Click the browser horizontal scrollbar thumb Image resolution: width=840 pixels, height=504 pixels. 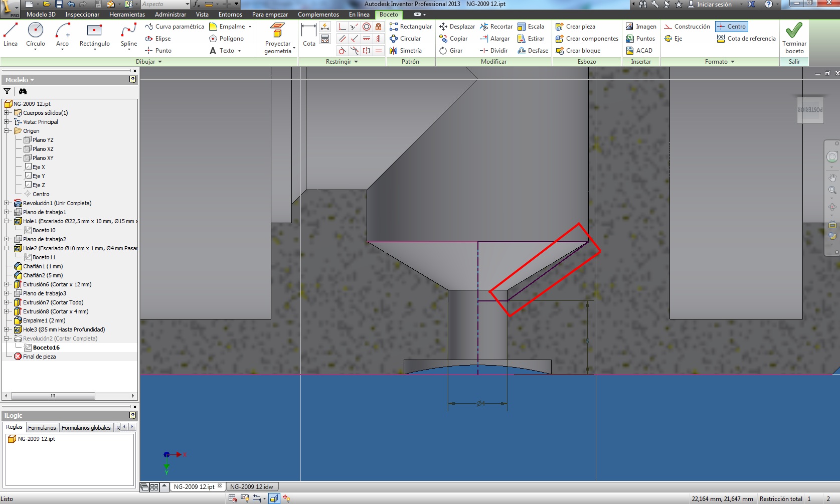click(x=53, y=396)
